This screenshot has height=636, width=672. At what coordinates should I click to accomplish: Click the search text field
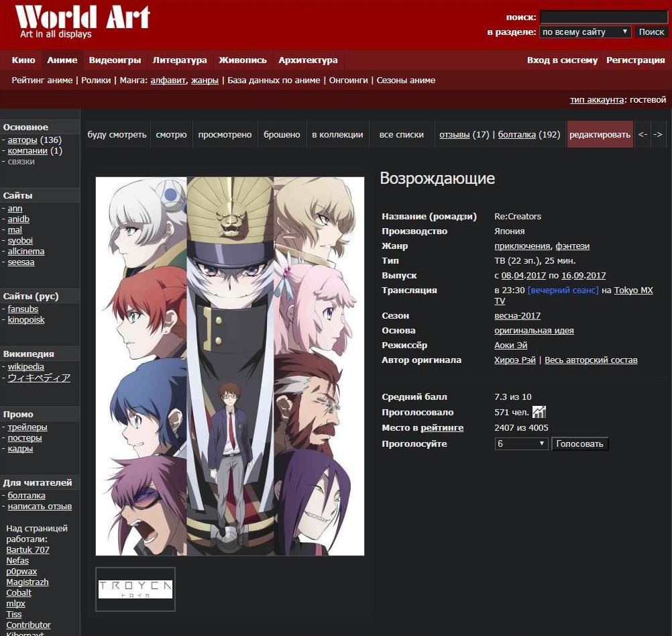tap(604, 17)
